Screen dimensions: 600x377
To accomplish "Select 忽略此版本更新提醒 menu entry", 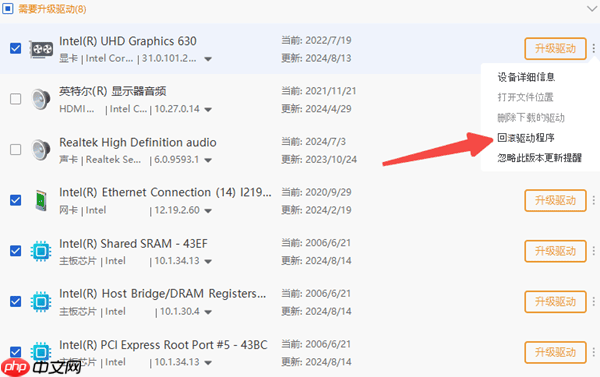I will coord(540,158).
